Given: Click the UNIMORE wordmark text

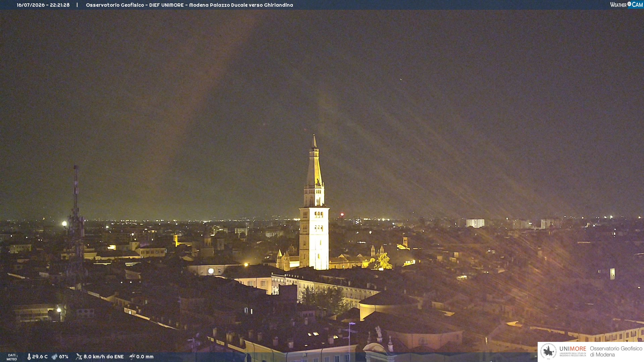Looking at the screenshot, I should [x=573, y=349].
